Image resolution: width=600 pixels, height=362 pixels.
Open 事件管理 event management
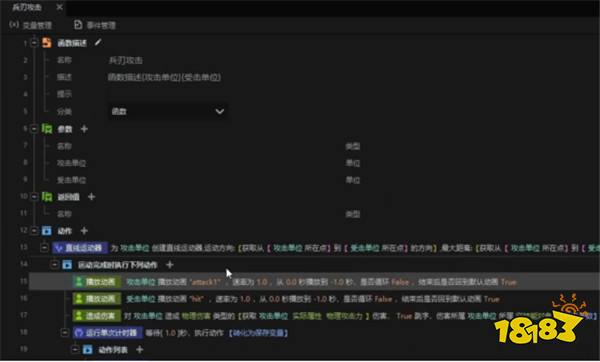click(95, 25)
